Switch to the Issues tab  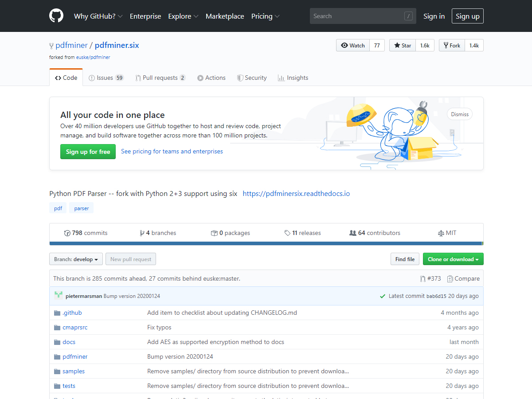[106, 78]
